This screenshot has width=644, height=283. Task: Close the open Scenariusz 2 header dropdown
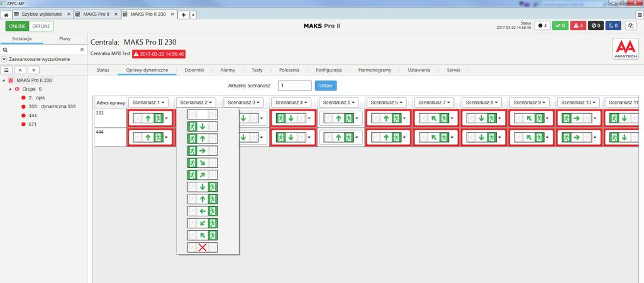coord(196,103)
